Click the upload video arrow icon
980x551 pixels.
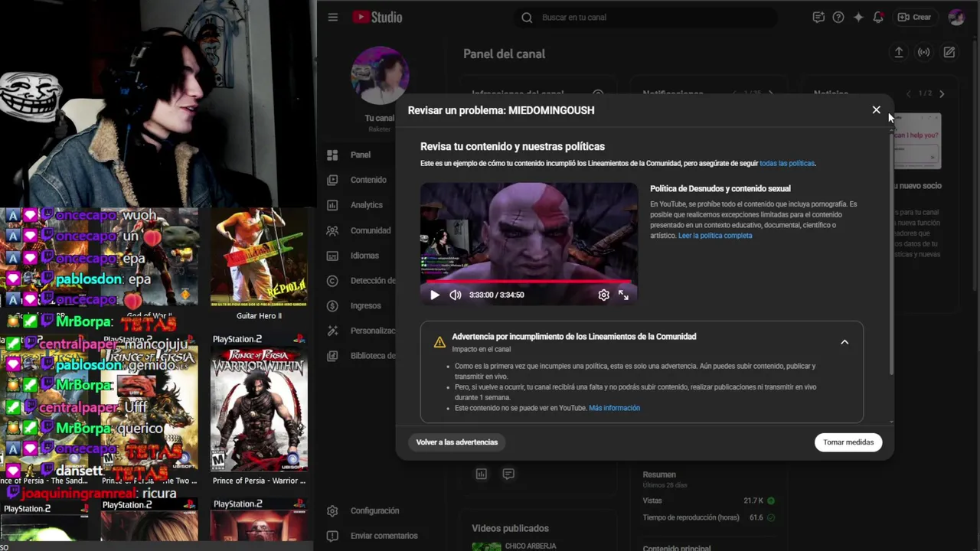coord(899,52)
